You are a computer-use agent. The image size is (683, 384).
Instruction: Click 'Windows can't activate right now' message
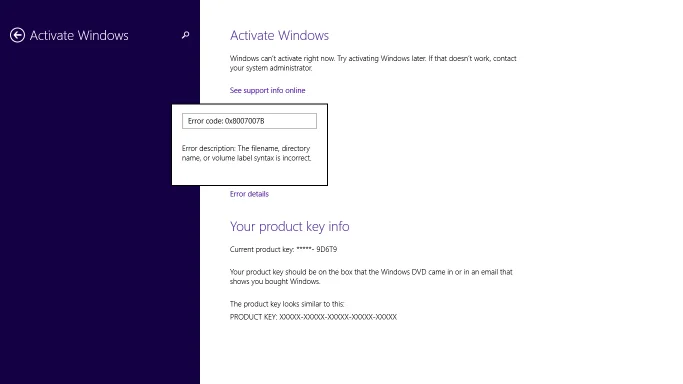(x=373, y=63)
